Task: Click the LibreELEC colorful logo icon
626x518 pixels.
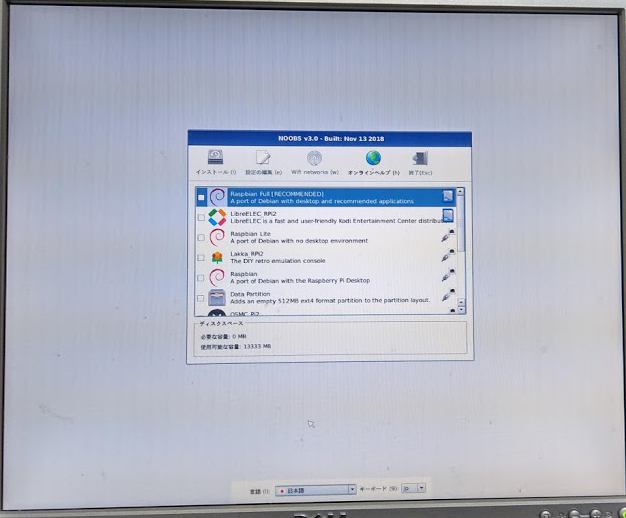Action: tap(217, 217)
